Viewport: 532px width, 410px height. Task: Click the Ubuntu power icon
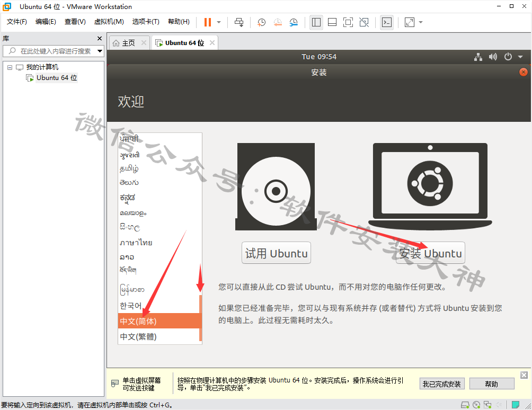coord(508,57)
